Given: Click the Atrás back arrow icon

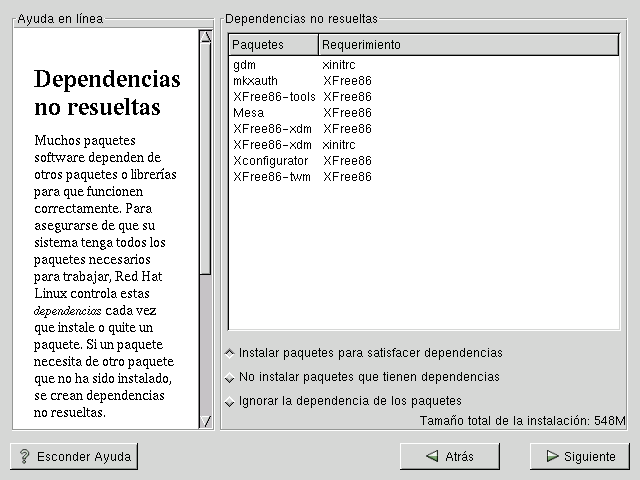Looking at the screenshot, I should click(x=432, y=456).
